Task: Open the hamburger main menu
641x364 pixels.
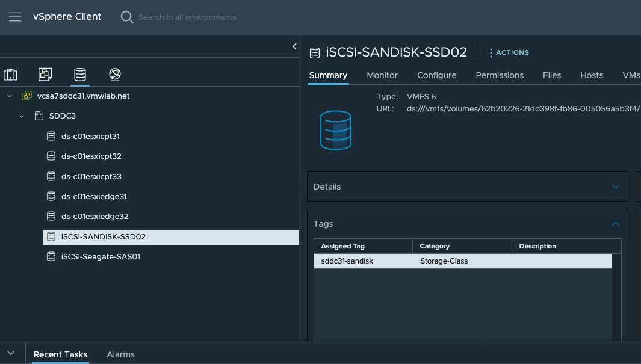Action: coord(15,17)
